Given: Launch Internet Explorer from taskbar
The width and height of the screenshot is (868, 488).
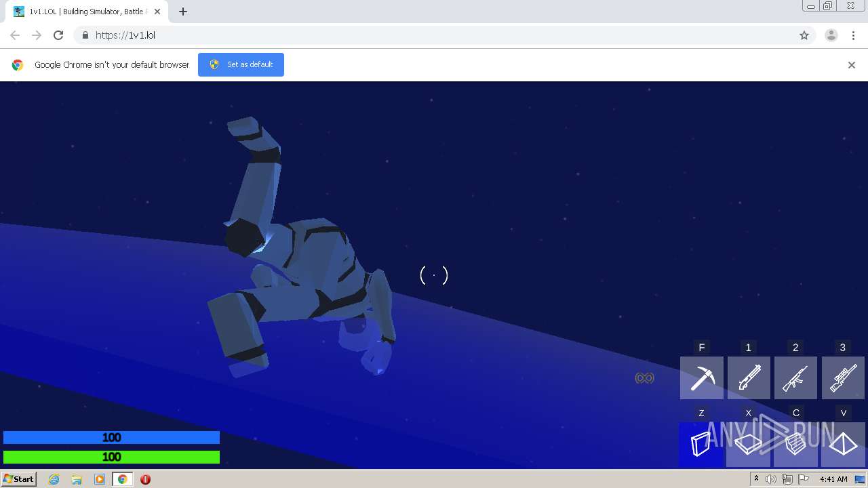Looking at the screenshot, I should pyautogui.click(x=54, y=479).
